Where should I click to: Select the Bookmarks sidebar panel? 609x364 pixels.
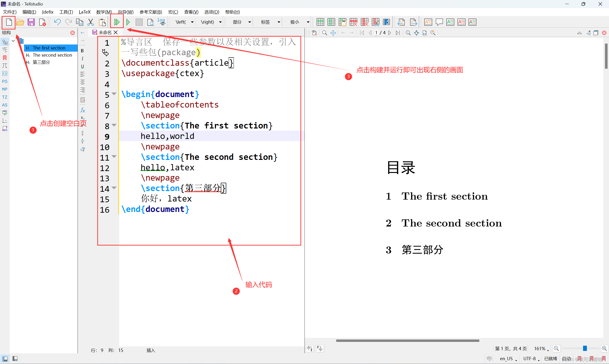point(5,58)
